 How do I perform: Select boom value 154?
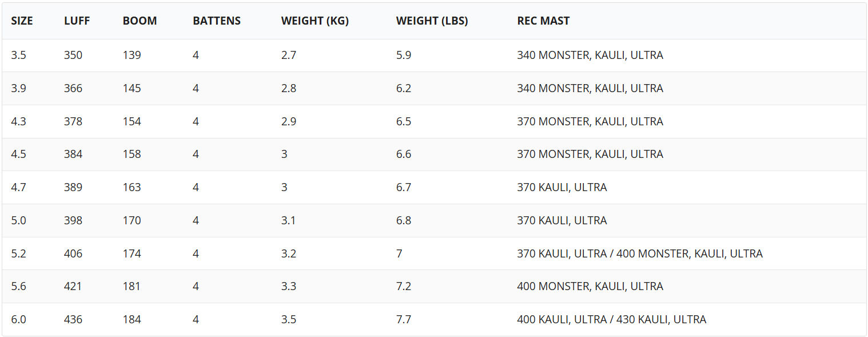132,122
